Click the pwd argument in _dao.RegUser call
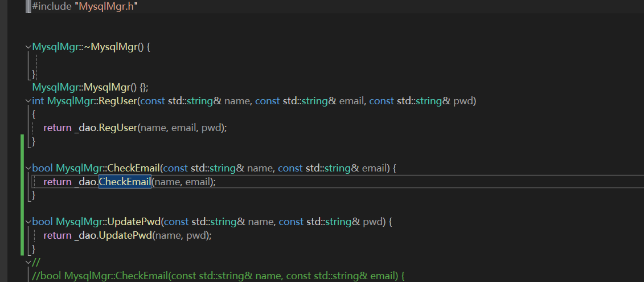The width and height of the screenshot is (644, 282). coord(211,128)
